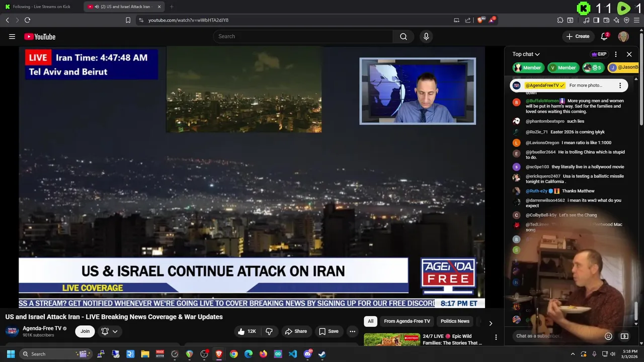Screen dimensions: 644x362
Task: Click the Windows taskbar Search box
Action: pyautogui.click(x=56, y=354)
